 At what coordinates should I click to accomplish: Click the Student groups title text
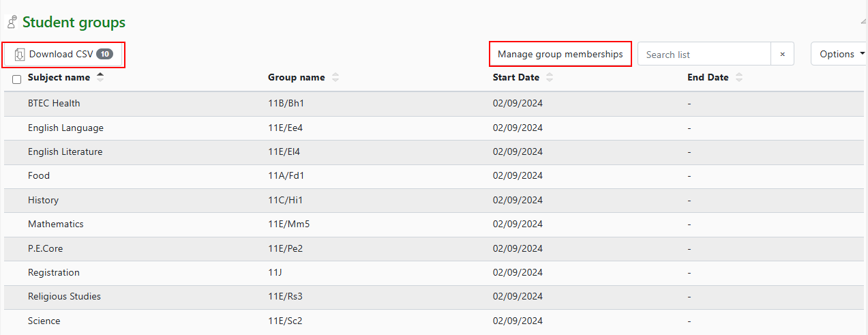click(x=74, y=23)
